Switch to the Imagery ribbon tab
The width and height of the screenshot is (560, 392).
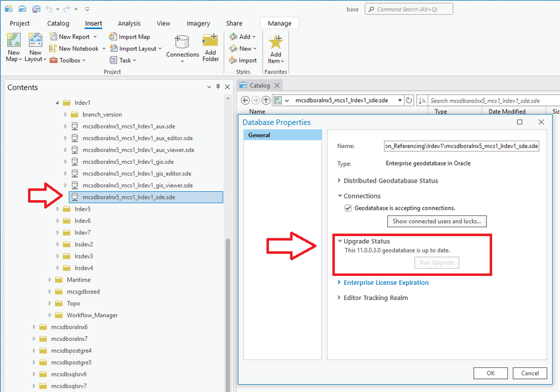pyautogui.click(x=198, y=23)
